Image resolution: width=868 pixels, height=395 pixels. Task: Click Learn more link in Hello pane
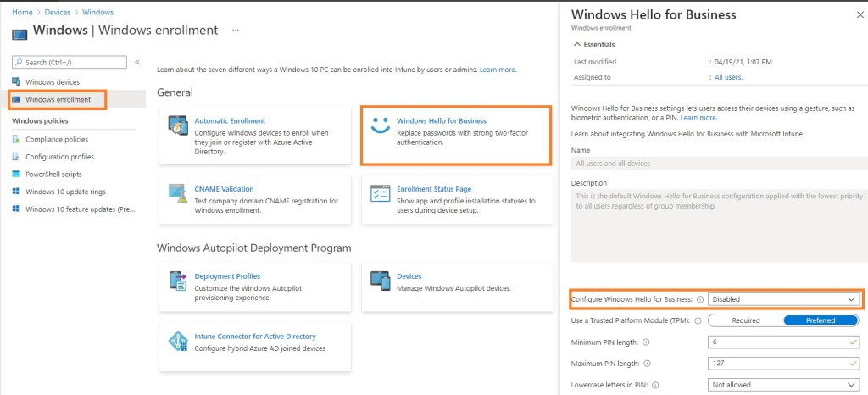click(x=699, y=118)
